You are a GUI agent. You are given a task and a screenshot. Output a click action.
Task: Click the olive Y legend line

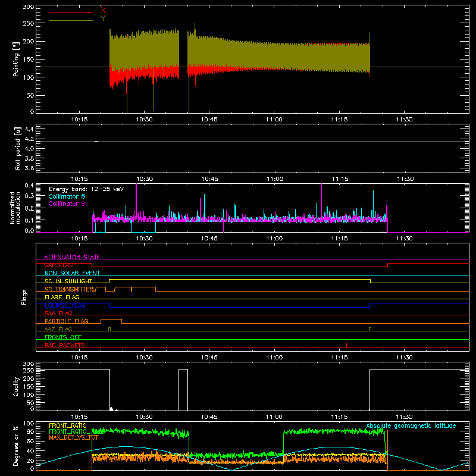pos(71,21)
